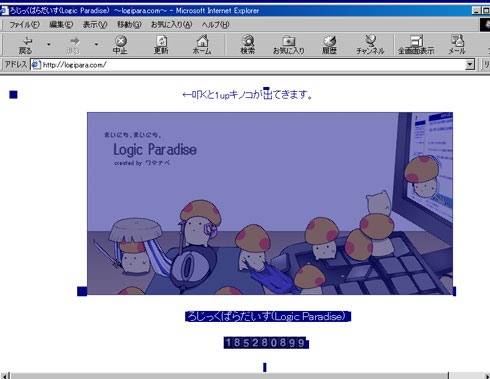490x379 pixels.
Task: Open the お気に入り(A) menu in menu bar
Action: (172, 25)
